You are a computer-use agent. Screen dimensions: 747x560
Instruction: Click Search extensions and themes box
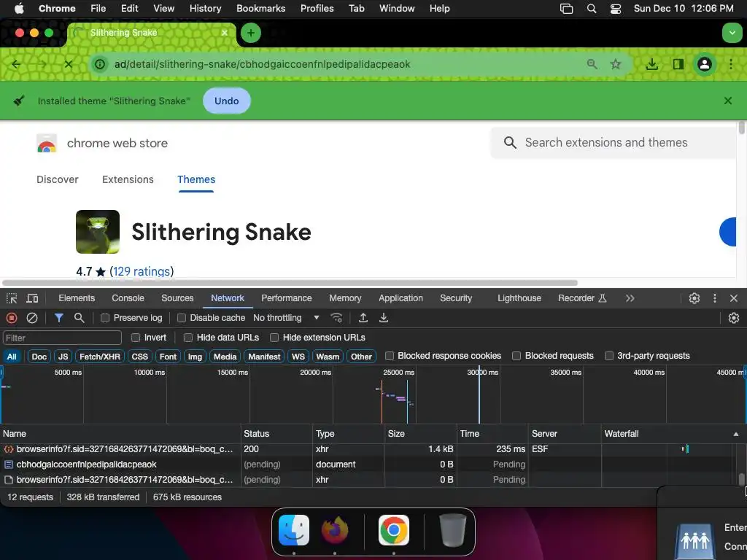click(614, 142)
